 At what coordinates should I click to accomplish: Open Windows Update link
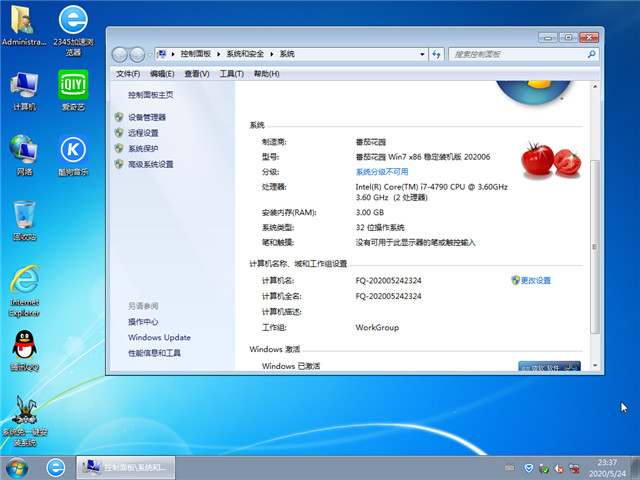click(x=159, y=337)
